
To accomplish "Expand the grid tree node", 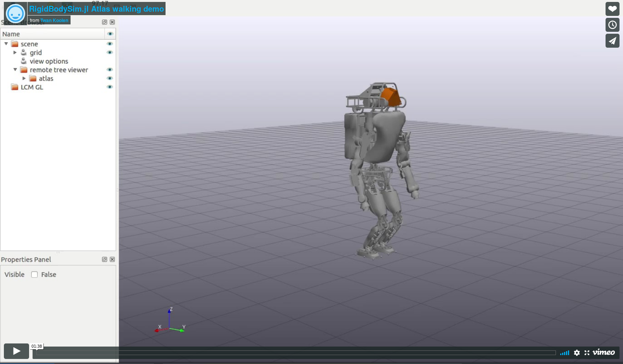I will tap(15, 52).
